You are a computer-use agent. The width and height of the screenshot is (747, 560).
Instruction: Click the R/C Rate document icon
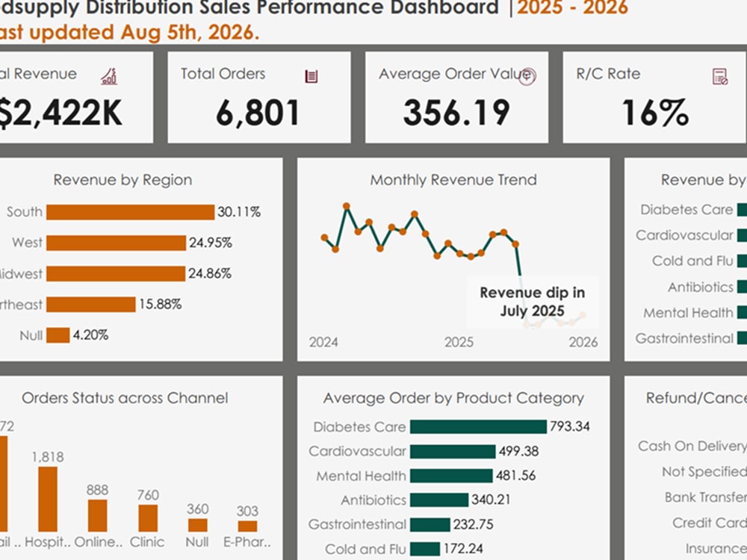click(720, 76)
